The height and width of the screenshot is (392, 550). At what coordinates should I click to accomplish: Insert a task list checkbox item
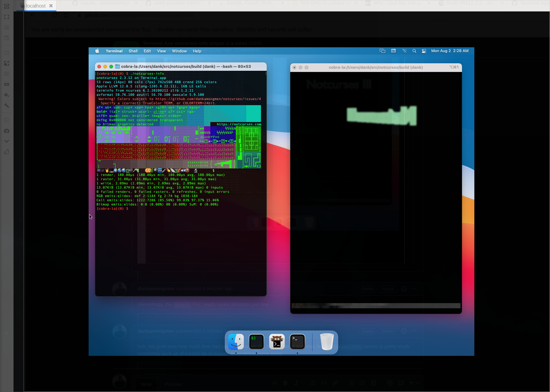pos(373,383)
